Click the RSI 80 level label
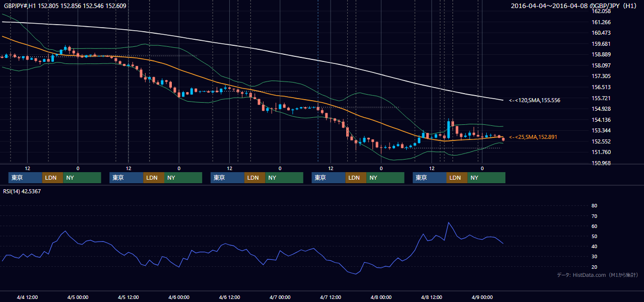 (x=594, y=206)
